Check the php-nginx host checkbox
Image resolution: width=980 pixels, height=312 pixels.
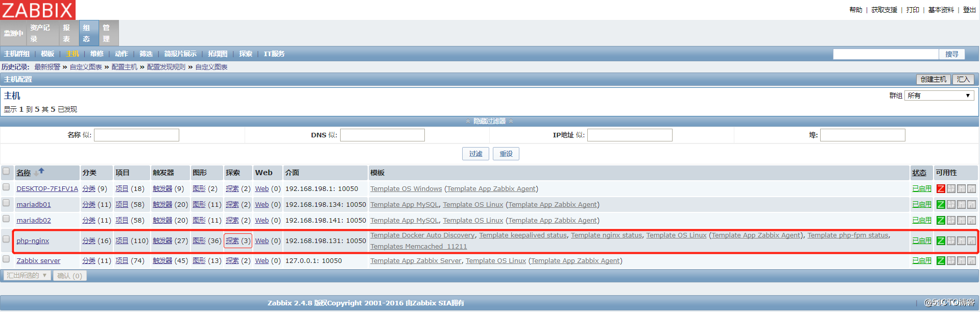click(x=6, y=239)
